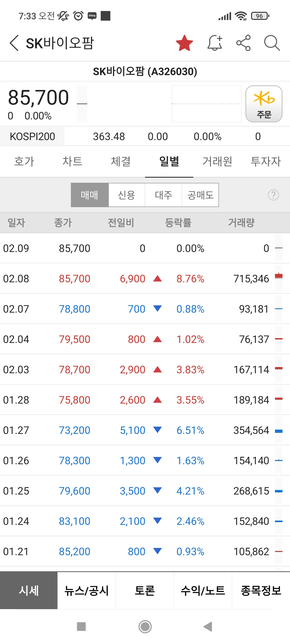The image size is (290, 644).
Task: Tap the KB 주문 order button
Action: click(x=264, y=104)
